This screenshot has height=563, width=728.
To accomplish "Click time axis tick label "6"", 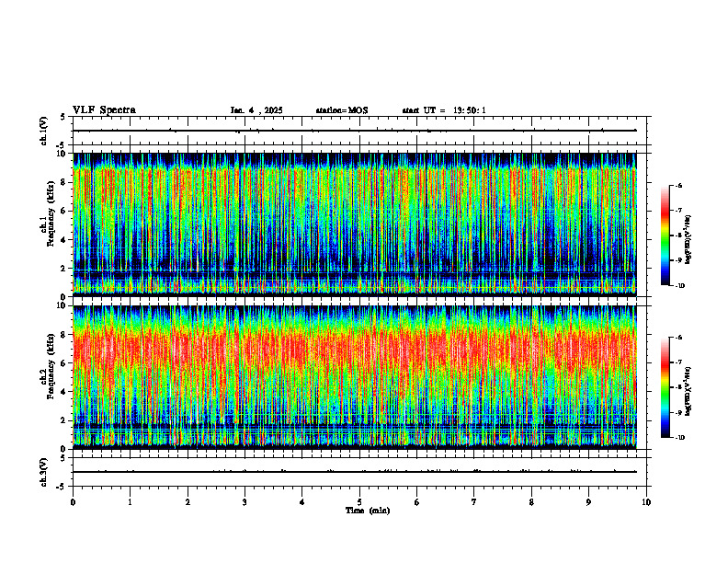I will [x=417, y=502].
